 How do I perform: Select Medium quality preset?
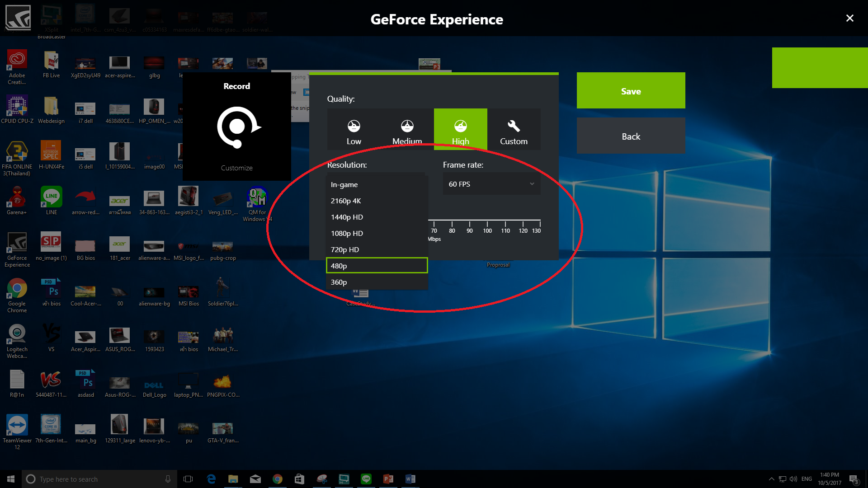click(407, 129)
